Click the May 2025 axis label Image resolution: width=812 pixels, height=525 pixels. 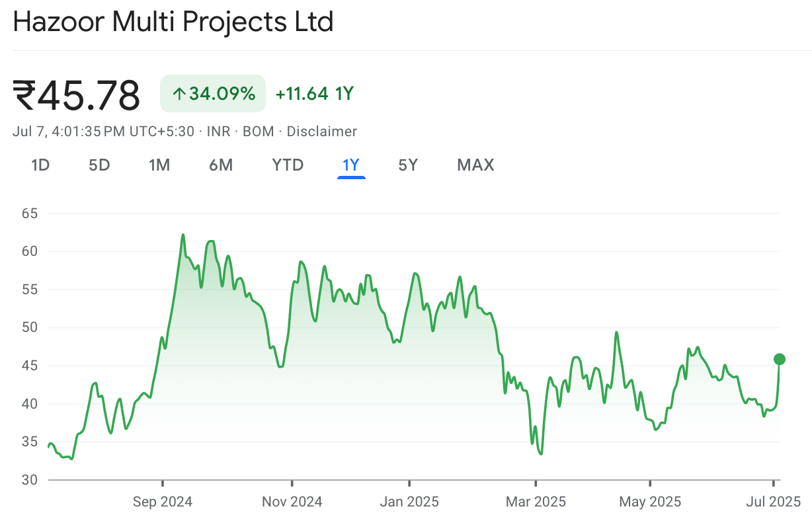650,502
